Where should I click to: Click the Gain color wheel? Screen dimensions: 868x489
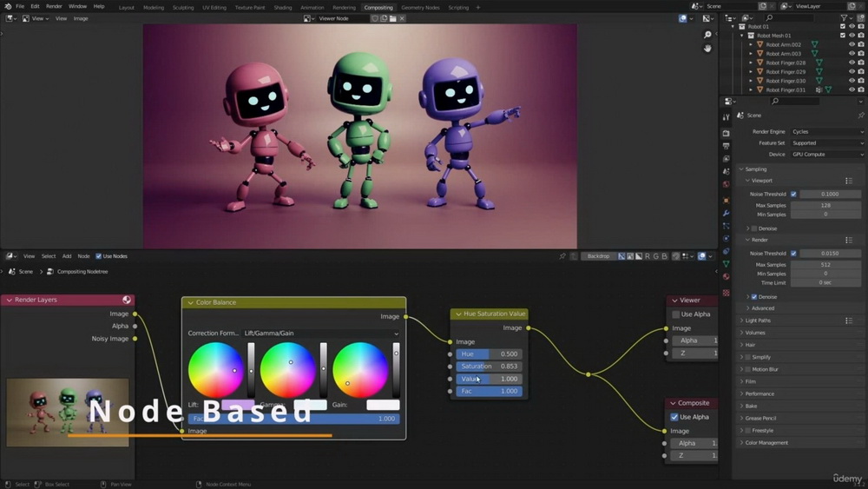pos(360,370)
